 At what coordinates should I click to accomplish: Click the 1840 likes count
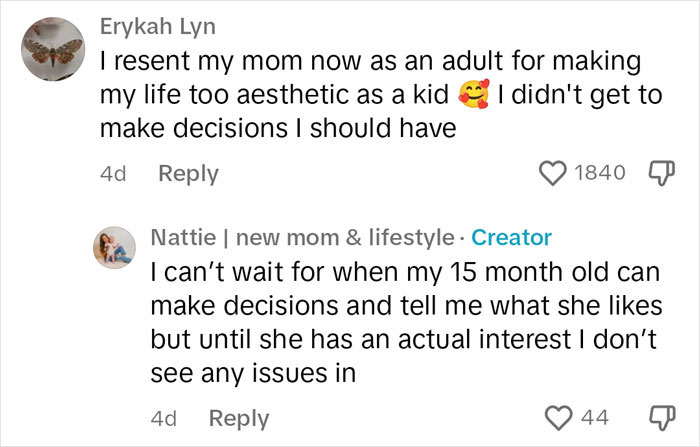(x=601, y=173)
